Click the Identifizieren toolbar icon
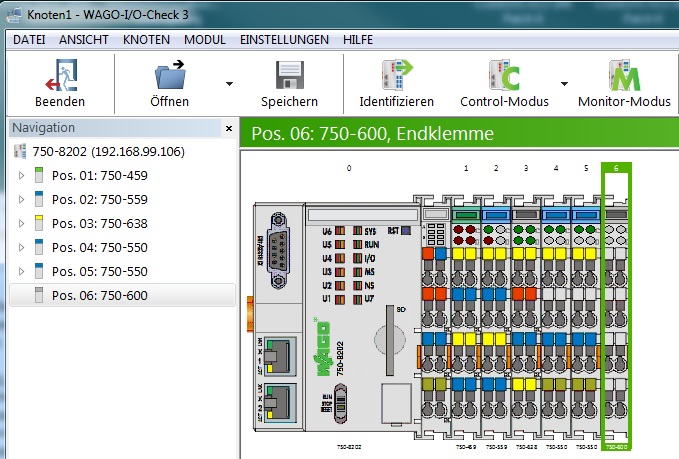Screen dimensions: 679x459 tap(396, 76)
